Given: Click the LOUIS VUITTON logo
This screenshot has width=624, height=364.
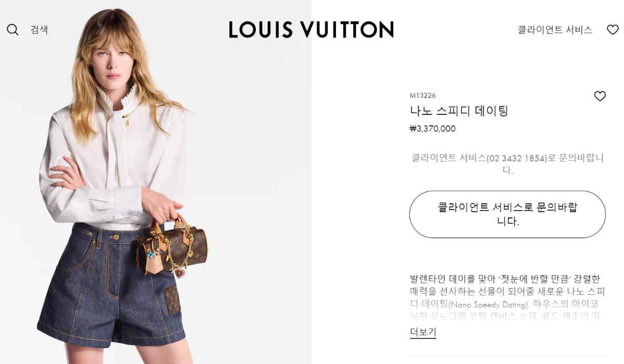Looking at the screenshot, I should tap(311, 30).
